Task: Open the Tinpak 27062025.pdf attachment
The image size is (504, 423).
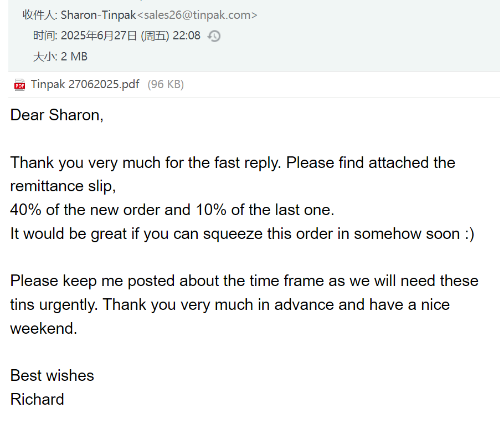Action: (x=85, y=84)
